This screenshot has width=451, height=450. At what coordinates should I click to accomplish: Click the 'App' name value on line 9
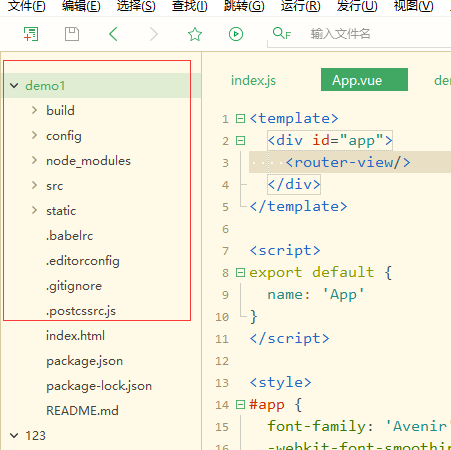(343, 295)
